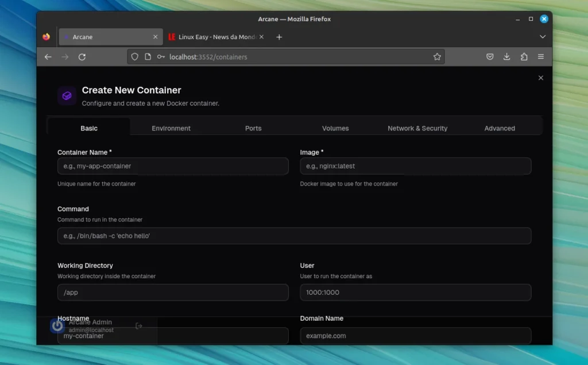Open a new browser tab

point(279,37)
